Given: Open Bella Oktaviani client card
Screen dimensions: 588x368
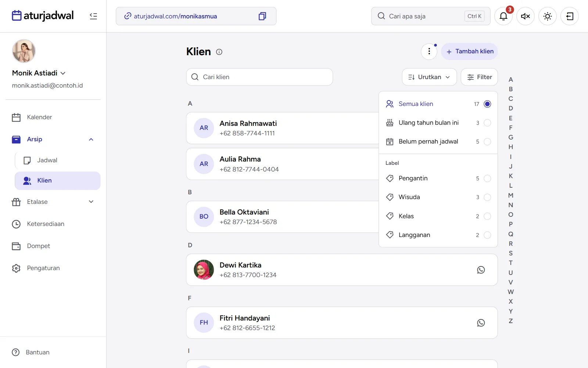Looking at the screenshot, I should click(x=282, y=217).
